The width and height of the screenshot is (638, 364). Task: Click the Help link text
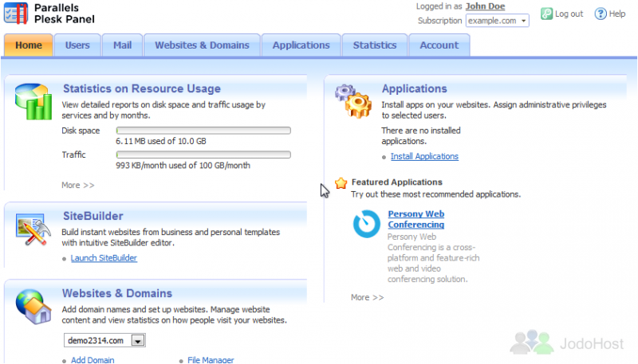pyautogui.click(x=617, y=14)
